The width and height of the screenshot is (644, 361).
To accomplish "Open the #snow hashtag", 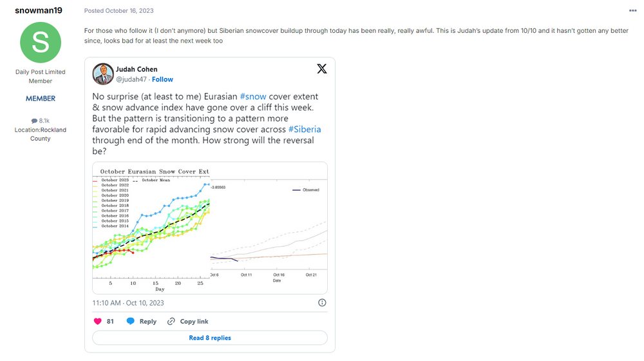I will point(253,96).
